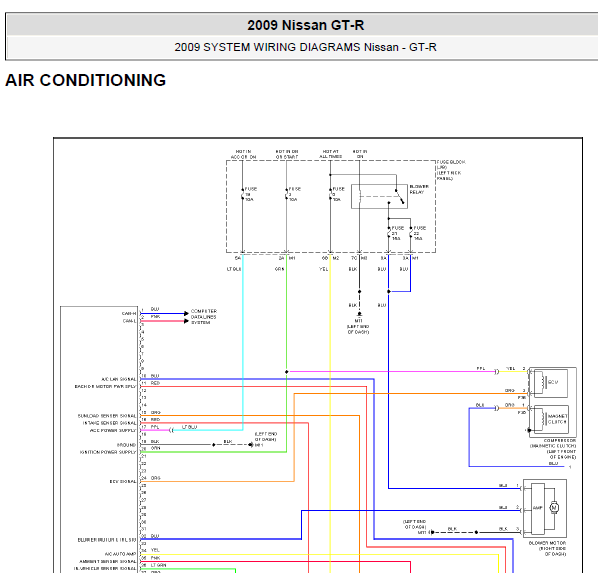Screen dimensions: 598x573
Task: Click the 'ECV SIGNAL' pin label
Action: (123, 481)
